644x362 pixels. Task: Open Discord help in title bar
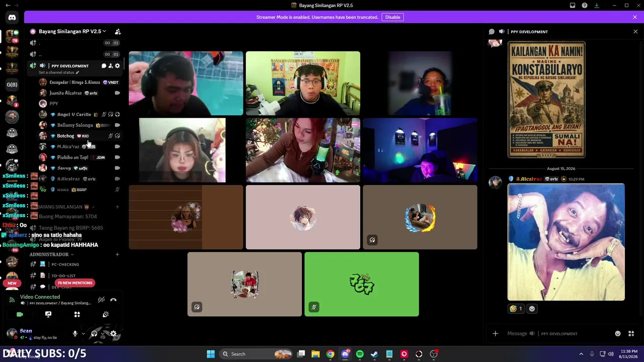point(585,6)
